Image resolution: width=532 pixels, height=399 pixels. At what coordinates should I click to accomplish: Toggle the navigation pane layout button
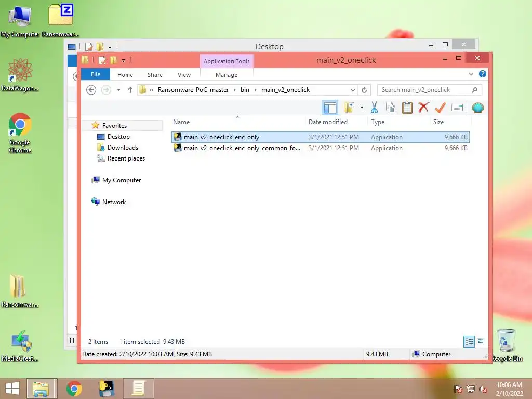pyautogui.click(x=329, y=108)
